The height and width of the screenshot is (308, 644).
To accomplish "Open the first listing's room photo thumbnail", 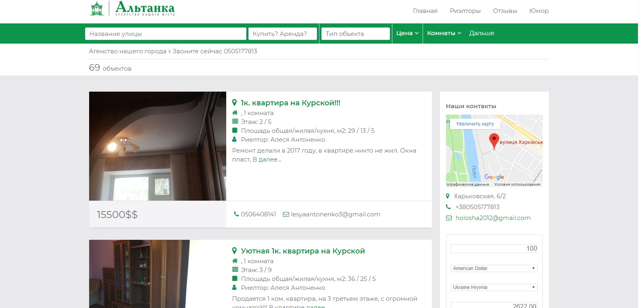I will coord(158,146).
